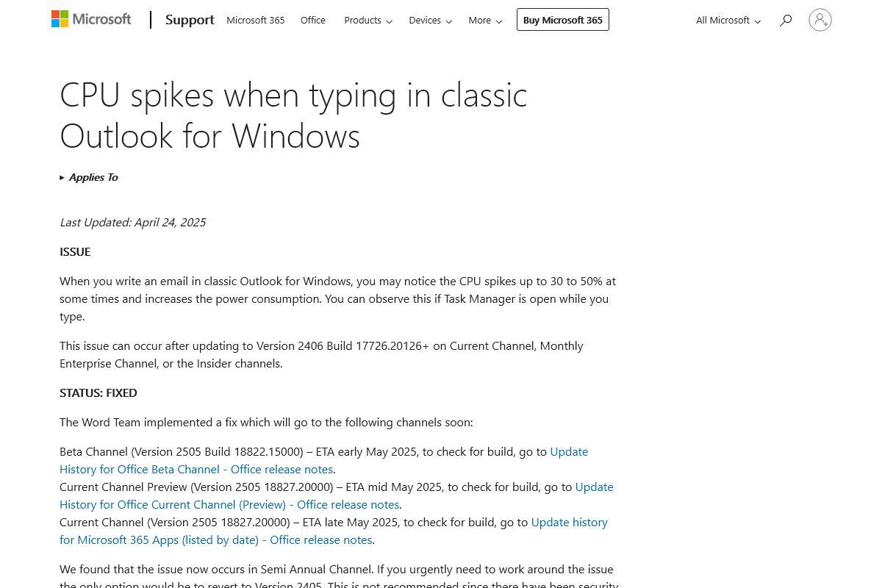Click the 'Semi Annual Channel' paragraph
Image resolution: width=882 pixels, height=588 pixels.
pyautogui.click(x=339, y=576)
